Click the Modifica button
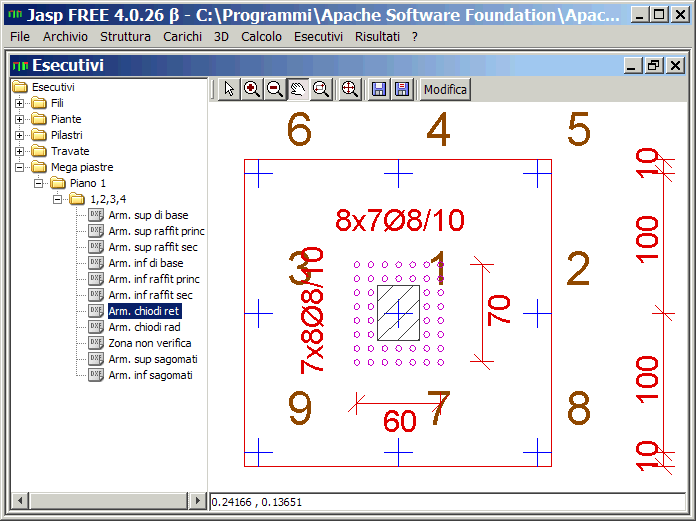Viewport: 696px width, 521px height. pos(445,90)
